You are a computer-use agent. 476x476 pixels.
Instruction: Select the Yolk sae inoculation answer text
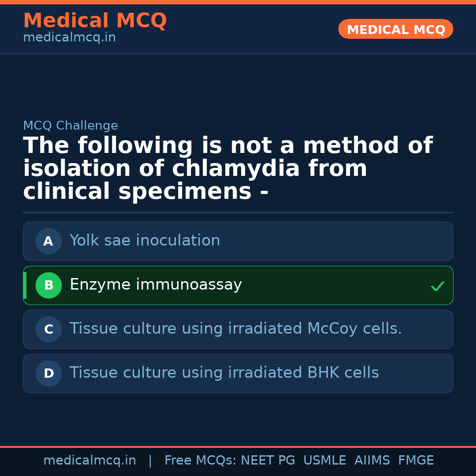pyautogui.click(x=145, y=241)
